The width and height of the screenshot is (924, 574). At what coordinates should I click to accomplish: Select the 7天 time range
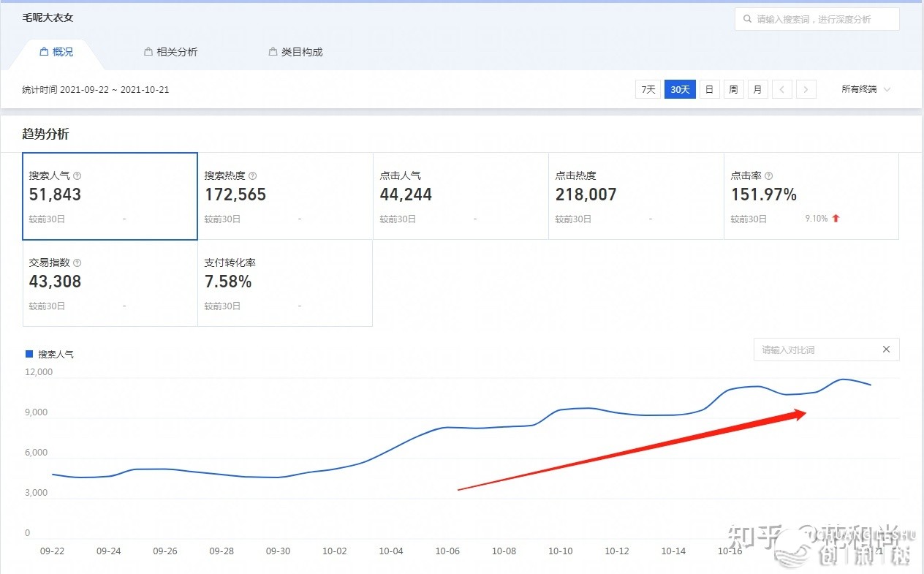[x=648, y=90]
